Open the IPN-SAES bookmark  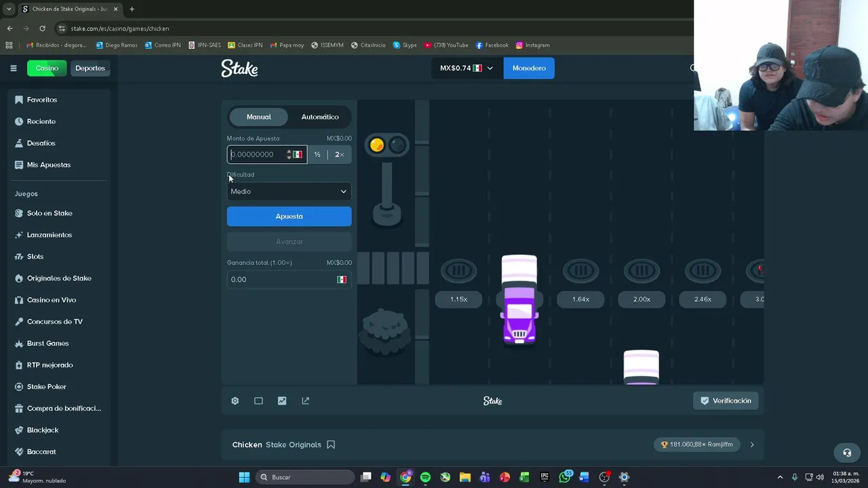tap(205, 45)
